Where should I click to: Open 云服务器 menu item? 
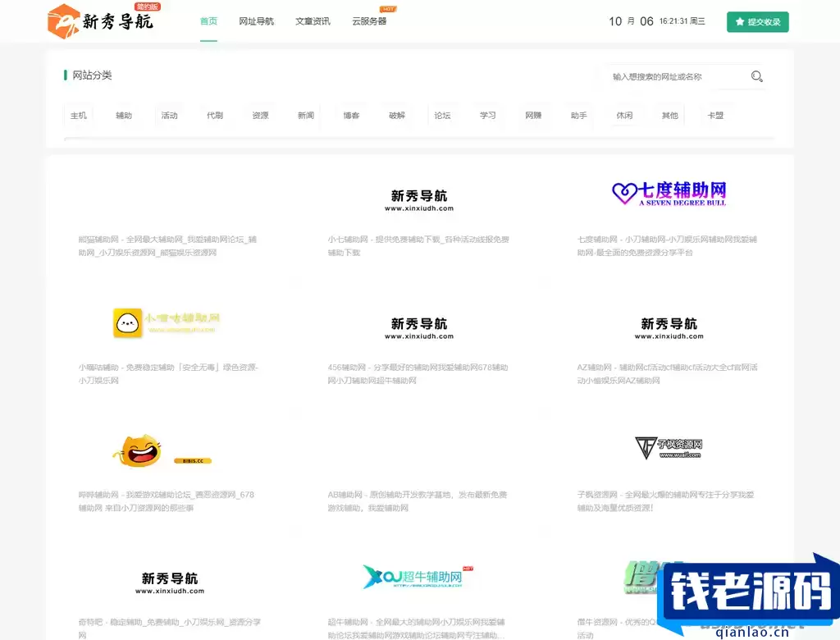coord(369,21)
